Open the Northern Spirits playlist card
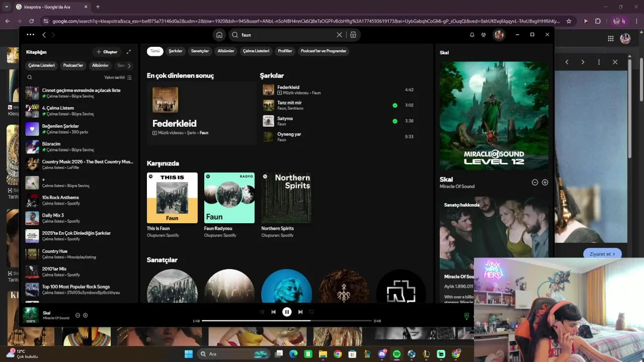This screenshot has height=362, width=644. [286, 205]
